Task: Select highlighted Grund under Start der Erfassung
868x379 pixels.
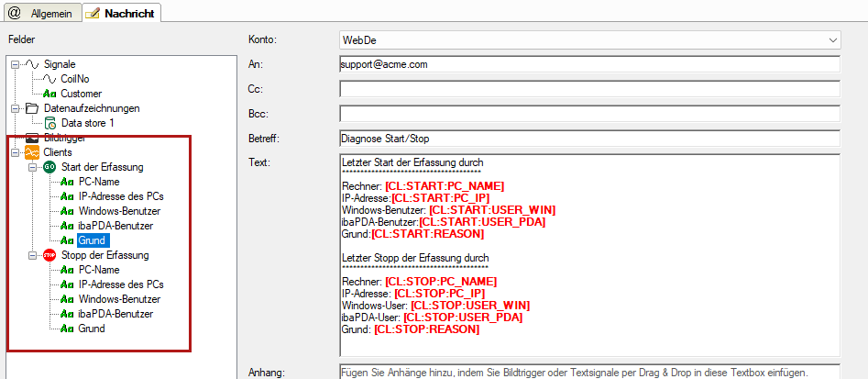Action: (92, 240)
